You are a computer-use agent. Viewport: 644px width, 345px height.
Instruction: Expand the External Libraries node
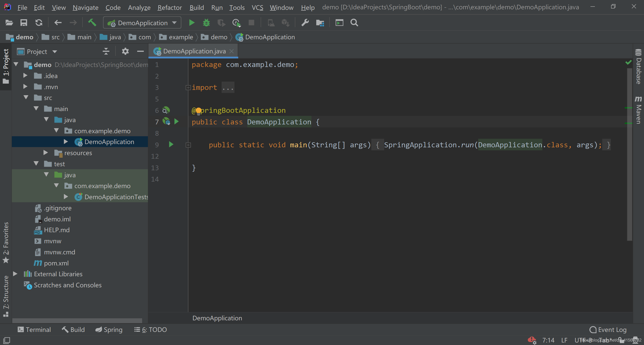pyautogui.click(x=15, y=273)
